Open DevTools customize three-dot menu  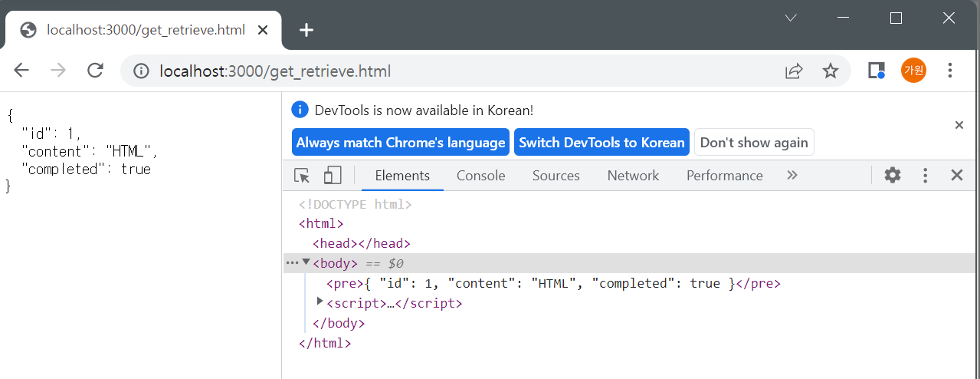click(x=926, y=175)
